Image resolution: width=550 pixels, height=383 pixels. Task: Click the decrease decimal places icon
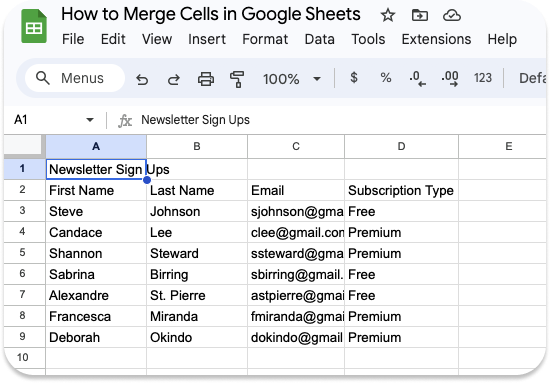(x=417, y=79)
